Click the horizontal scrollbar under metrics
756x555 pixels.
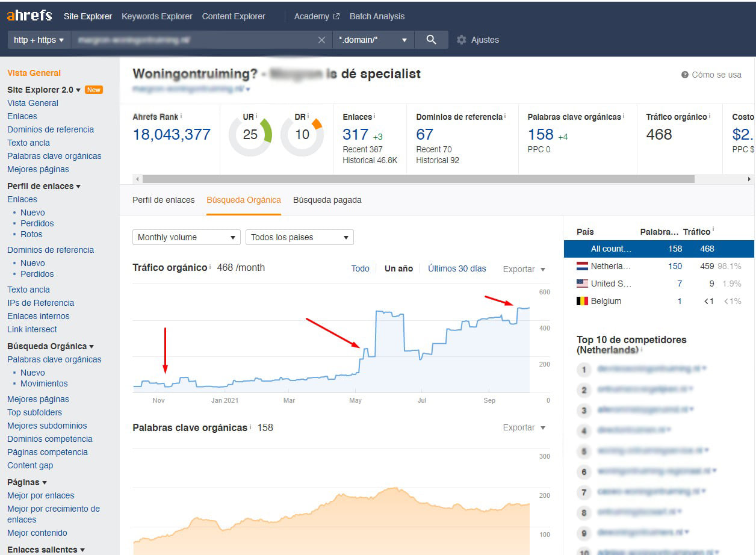(x=418, y=179)
